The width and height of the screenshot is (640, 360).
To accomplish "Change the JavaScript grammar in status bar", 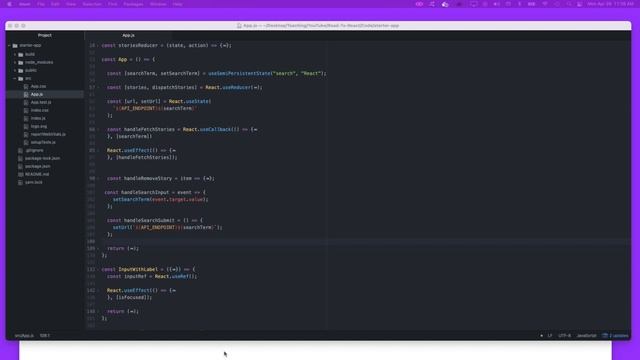I will pos(586,336).
